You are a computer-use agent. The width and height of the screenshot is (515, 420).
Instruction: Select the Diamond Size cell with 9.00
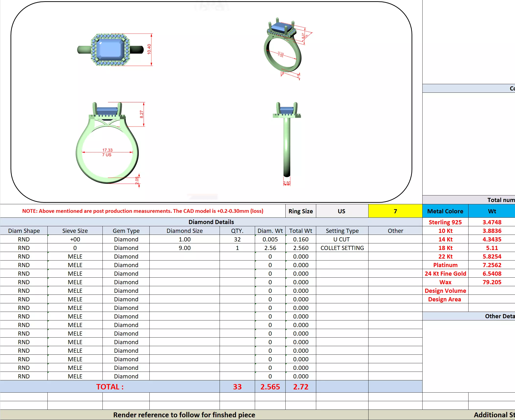[184, 248]
